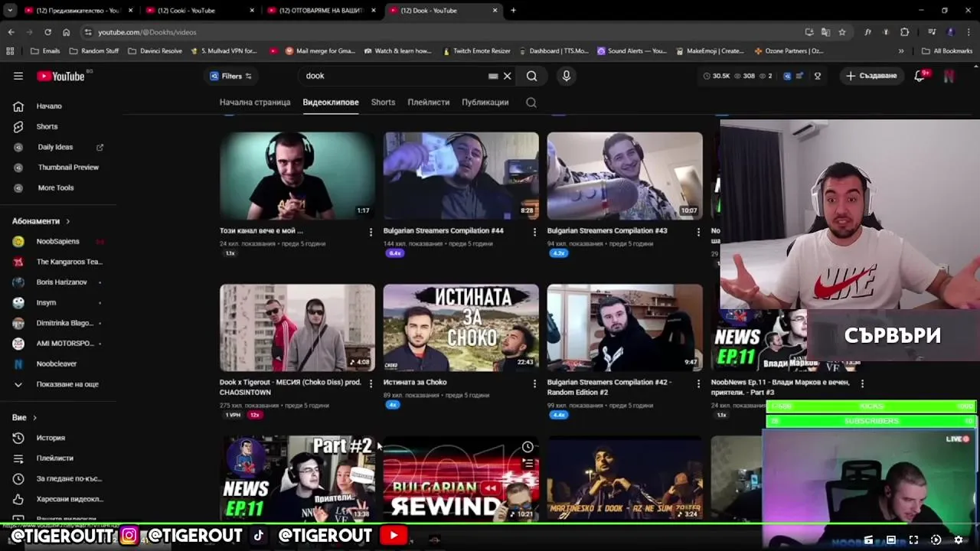
Task: Clear the search box with X
Action: coord(507,76)
